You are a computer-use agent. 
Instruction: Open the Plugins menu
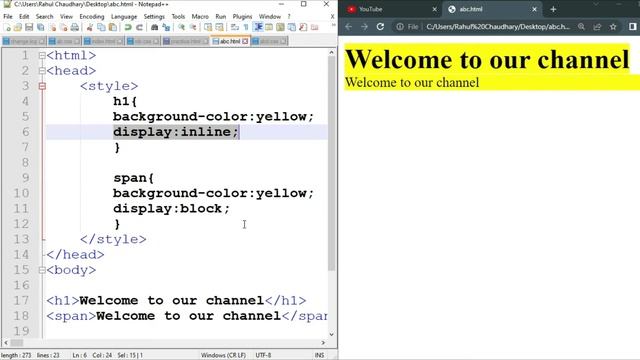(x=242, y=16)
